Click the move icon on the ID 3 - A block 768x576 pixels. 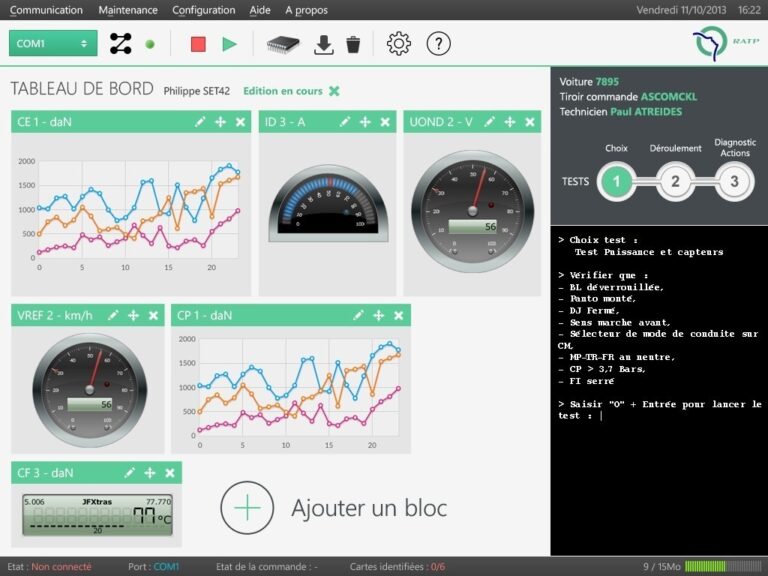(x=365, y=122)
